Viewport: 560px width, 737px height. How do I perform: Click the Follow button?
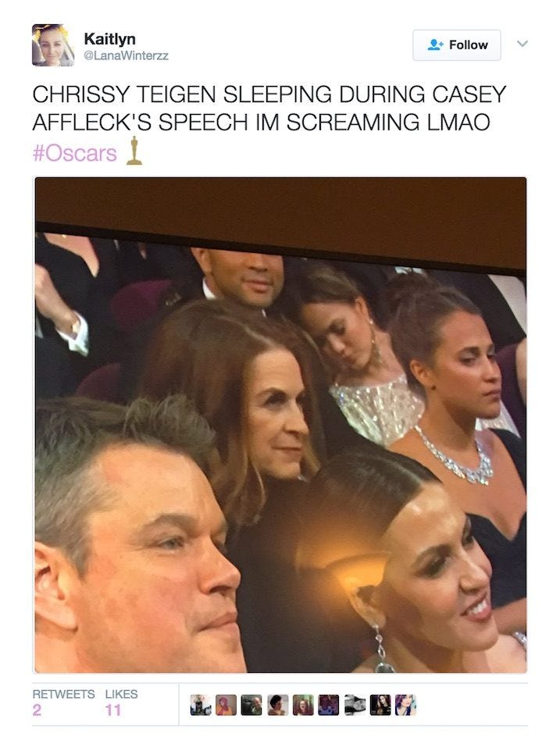pos(457,45)
